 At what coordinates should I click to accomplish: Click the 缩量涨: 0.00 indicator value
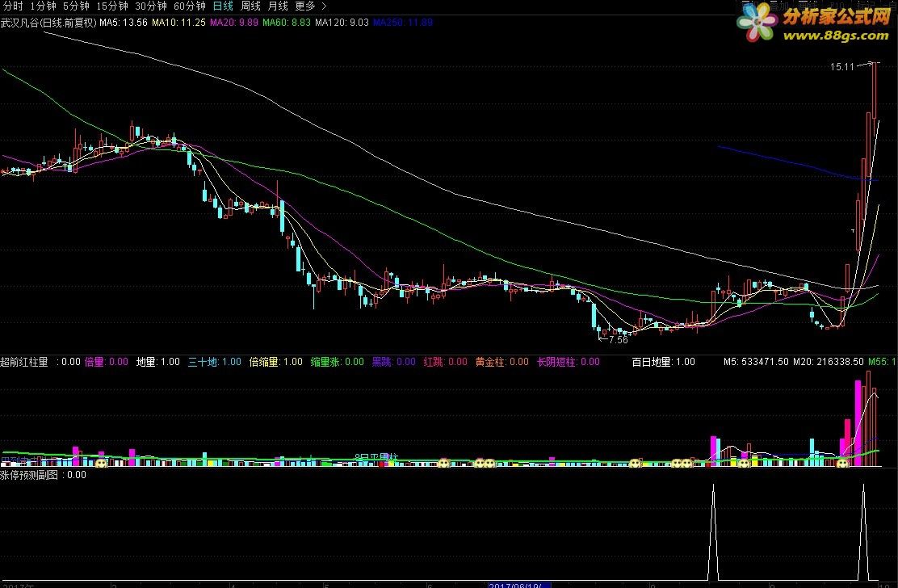pos(338,362)
